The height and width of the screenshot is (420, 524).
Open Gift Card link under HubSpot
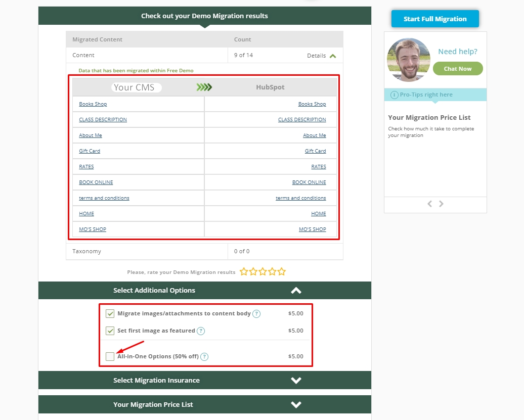click(315, 151)
